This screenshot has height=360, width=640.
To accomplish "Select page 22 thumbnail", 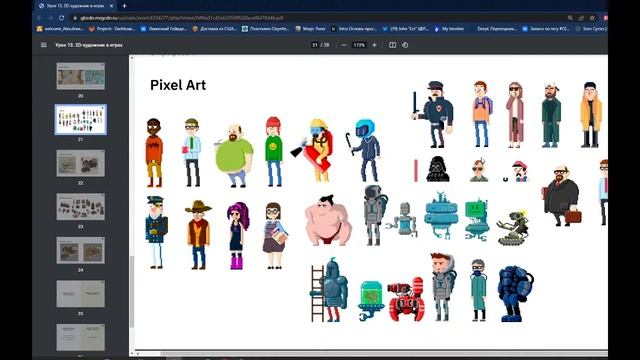I will pos(80,163).
